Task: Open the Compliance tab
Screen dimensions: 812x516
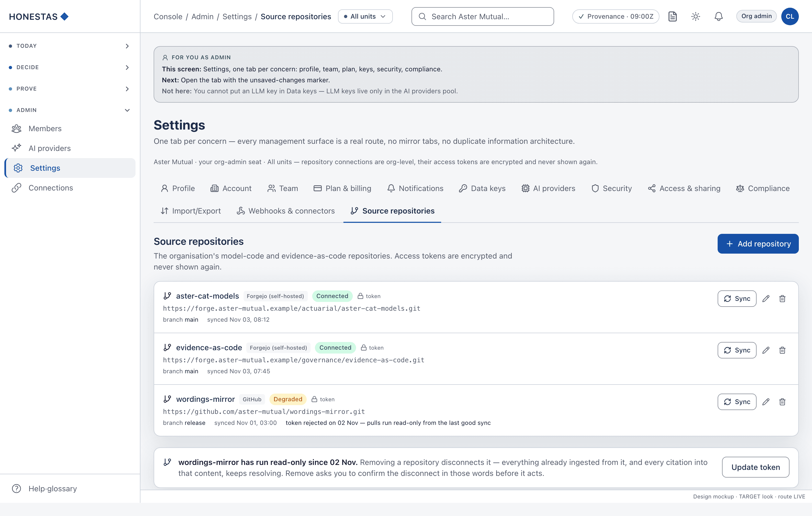Action: pyautogui.click(x=763, y=188)
